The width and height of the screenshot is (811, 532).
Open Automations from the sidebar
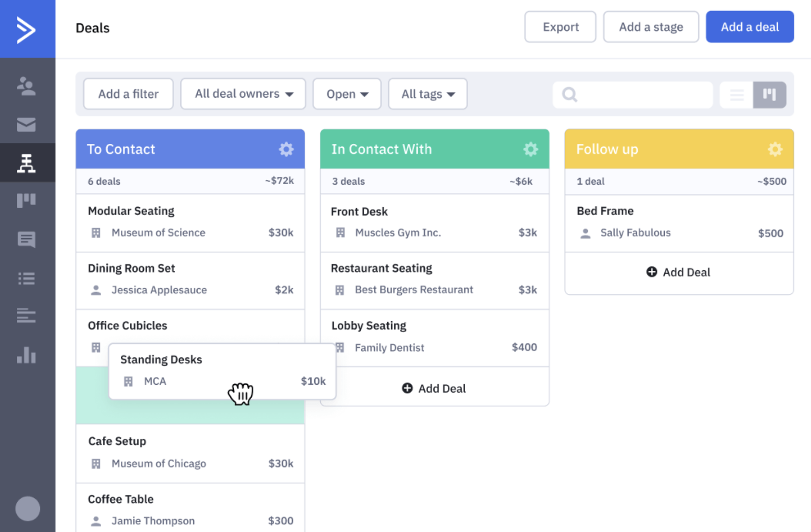[27, 163]
